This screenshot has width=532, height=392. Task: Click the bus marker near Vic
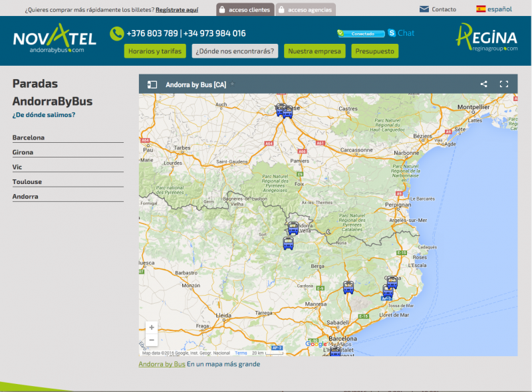[348, 287]
